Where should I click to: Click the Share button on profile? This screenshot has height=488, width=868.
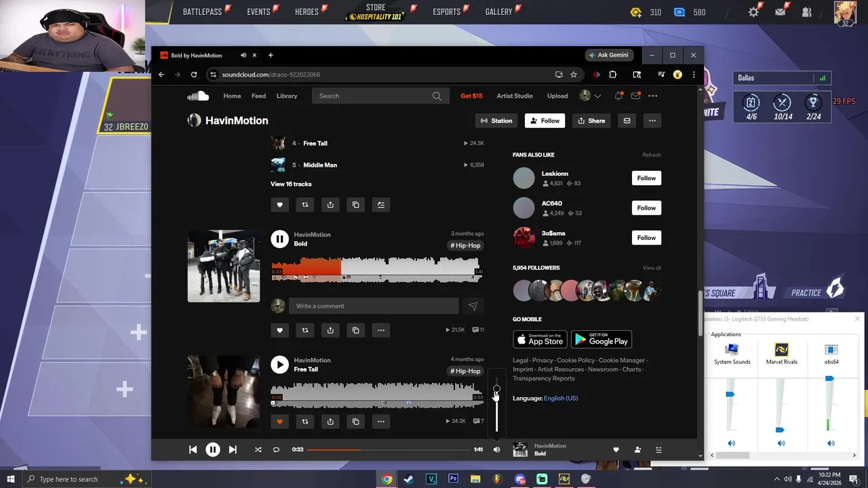click(x=591, y=121)
